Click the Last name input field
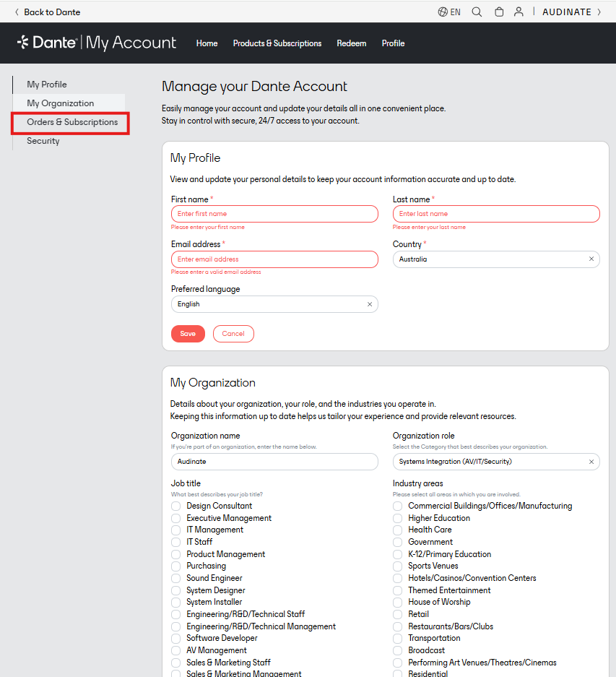Screen dimensions: 616x677 pos(496,214)
